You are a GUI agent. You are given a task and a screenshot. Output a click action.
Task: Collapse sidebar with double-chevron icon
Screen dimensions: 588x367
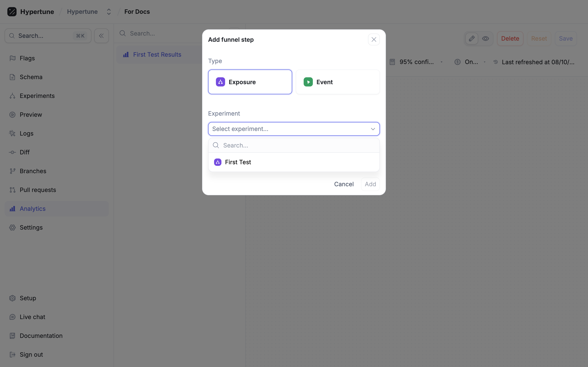101,36
